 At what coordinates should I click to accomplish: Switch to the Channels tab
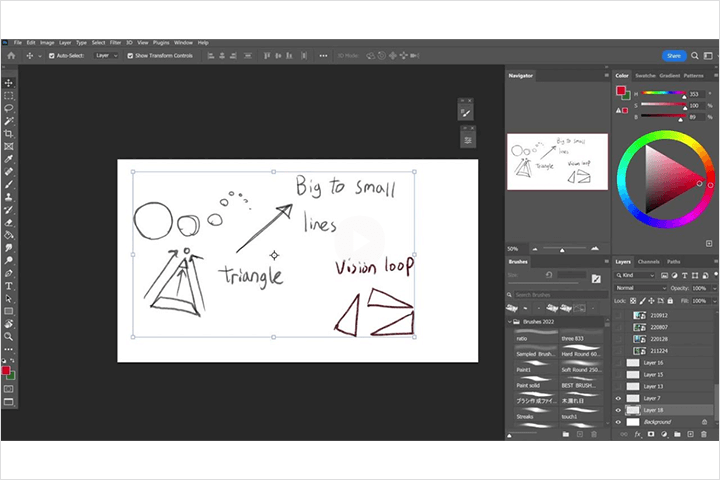point(648,262)
